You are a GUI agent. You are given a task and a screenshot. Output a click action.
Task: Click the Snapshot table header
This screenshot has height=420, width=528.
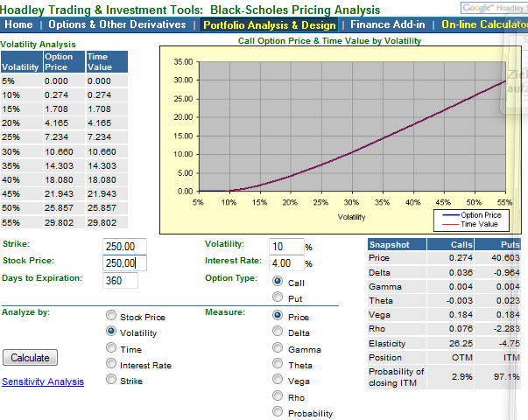[397, 244]
